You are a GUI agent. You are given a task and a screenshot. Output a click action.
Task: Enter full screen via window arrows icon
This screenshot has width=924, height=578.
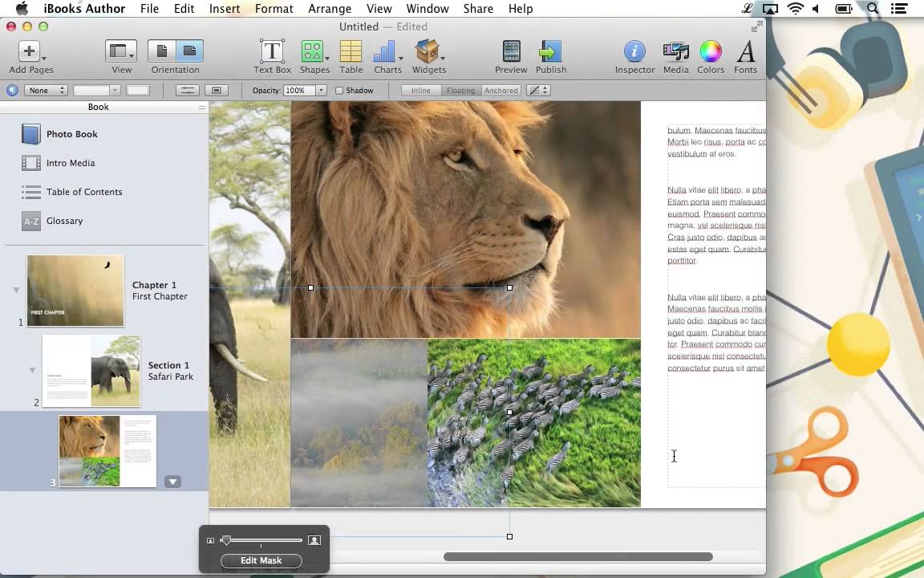(x=756, y=26)
